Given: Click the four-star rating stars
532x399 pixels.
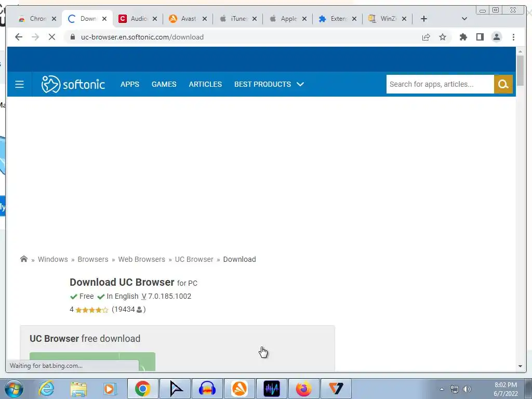Looking at the screenshot, I should pyautogui.click(x=91, y=310).
